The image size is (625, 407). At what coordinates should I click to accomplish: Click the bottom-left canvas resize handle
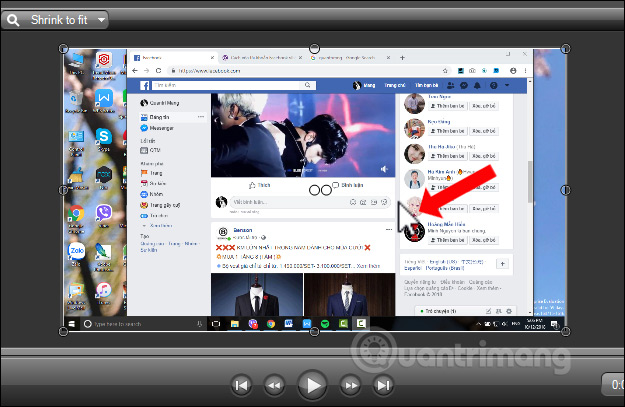(64, 332)
